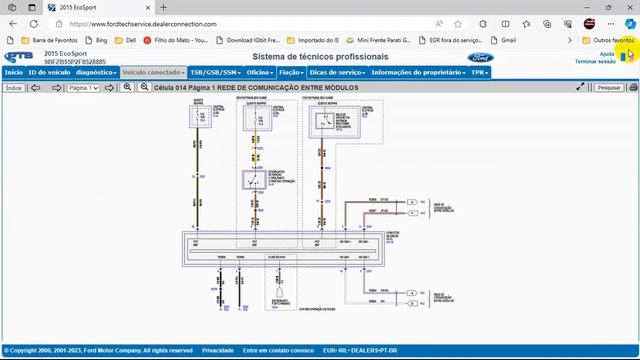Viewport: 640px width, 360px height.
Task: Expand the Fiação menu
Action: tap(291, 72)
